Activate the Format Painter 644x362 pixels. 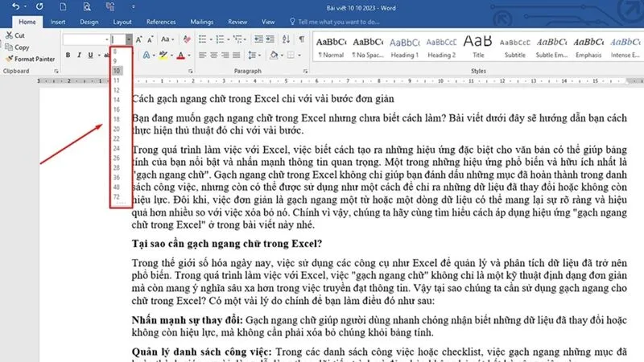click(x=31, y=59)
